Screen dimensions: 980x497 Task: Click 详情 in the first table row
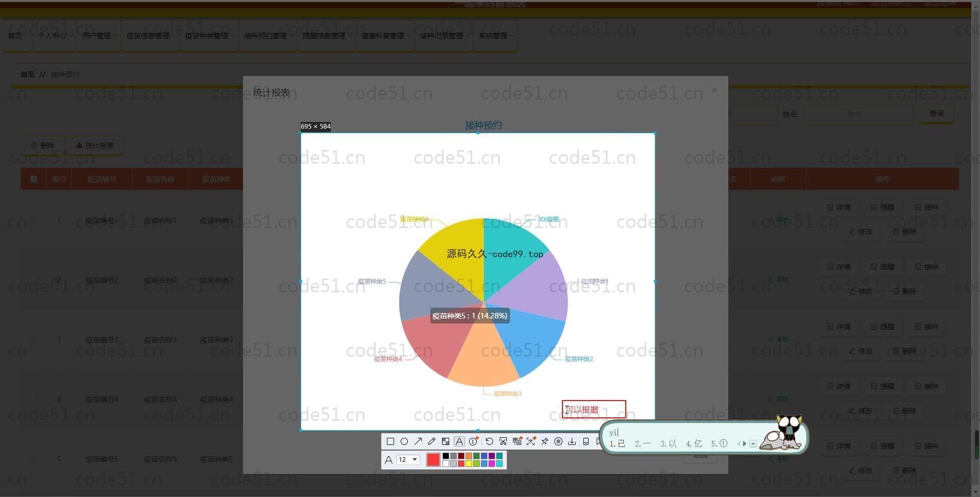point(839,207)
